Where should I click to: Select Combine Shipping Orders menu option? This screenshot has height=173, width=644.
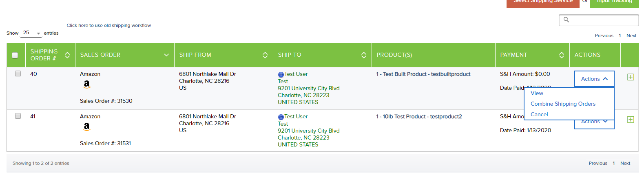pyautogui.click(x=563, y=104)
